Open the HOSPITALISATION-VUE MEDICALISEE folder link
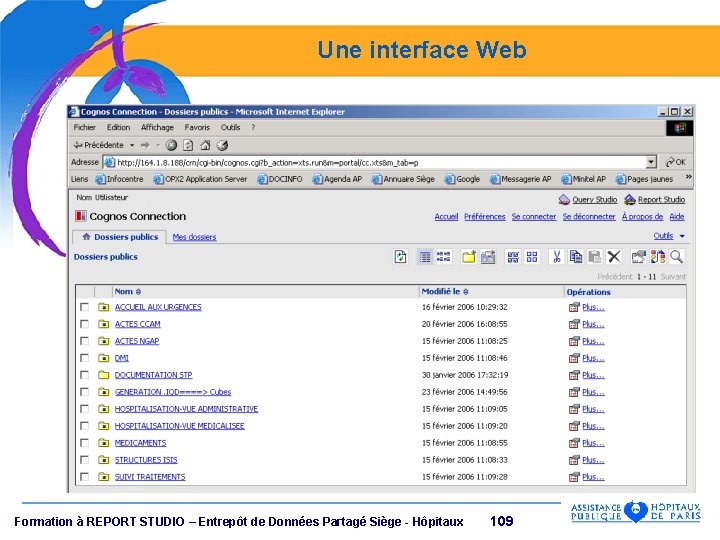720x540 pixels. tap(180, 426)
